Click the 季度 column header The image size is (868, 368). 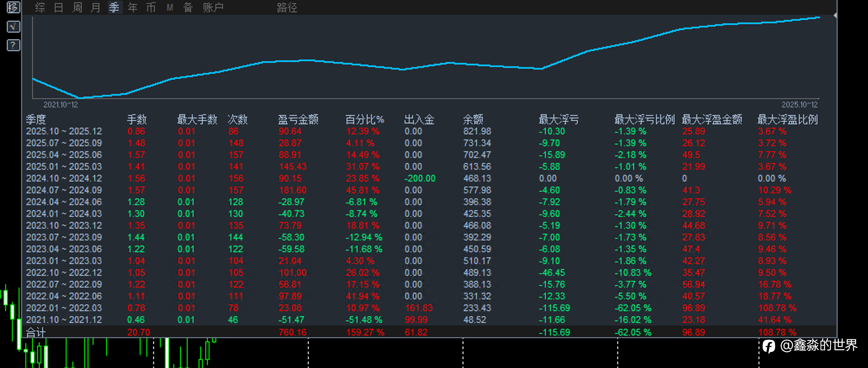pyautogui.click(x=36, y=120)
